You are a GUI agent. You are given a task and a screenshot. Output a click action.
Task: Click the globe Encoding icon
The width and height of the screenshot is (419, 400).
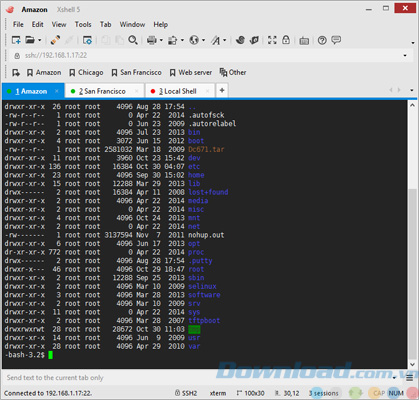tap(194, 40)
